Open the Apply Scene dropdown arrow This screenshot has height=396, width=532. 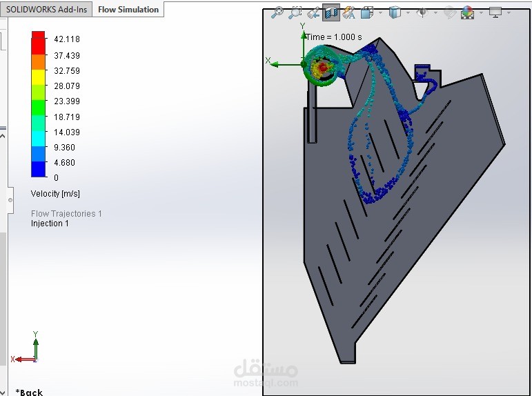481,13
